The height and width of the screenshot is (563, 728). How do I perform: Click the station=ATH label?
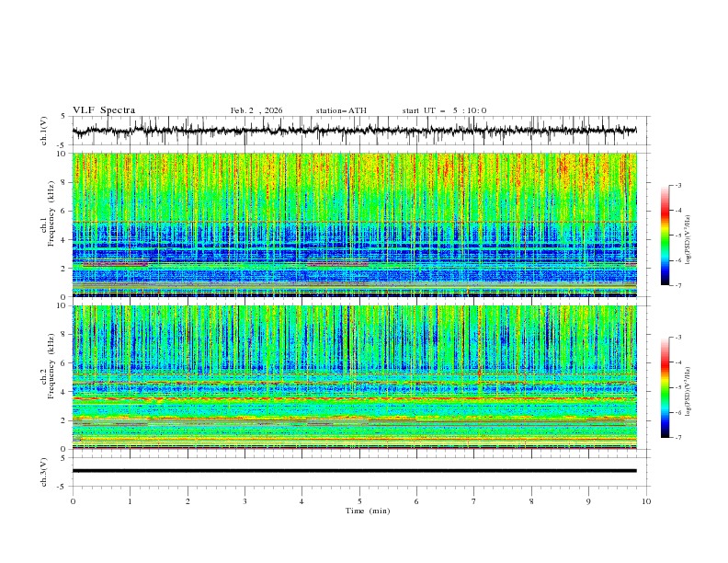(341, 110)
